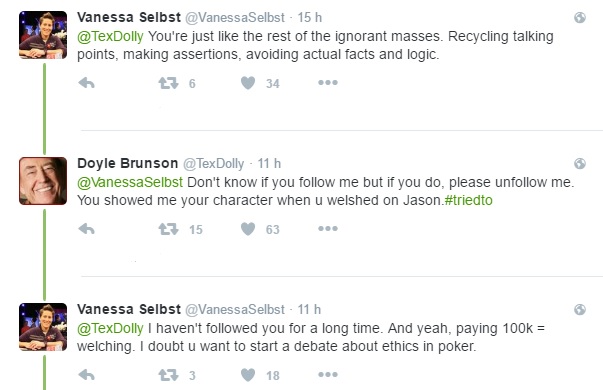
Task: Open the #triedto hashtag link
Action: [468, 200]
